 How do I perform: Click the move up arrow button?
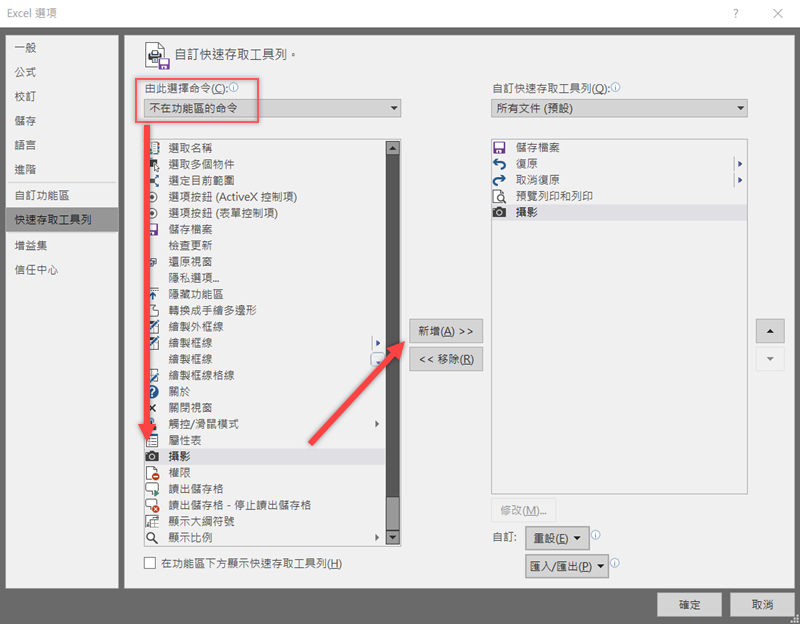coord(770,331)
